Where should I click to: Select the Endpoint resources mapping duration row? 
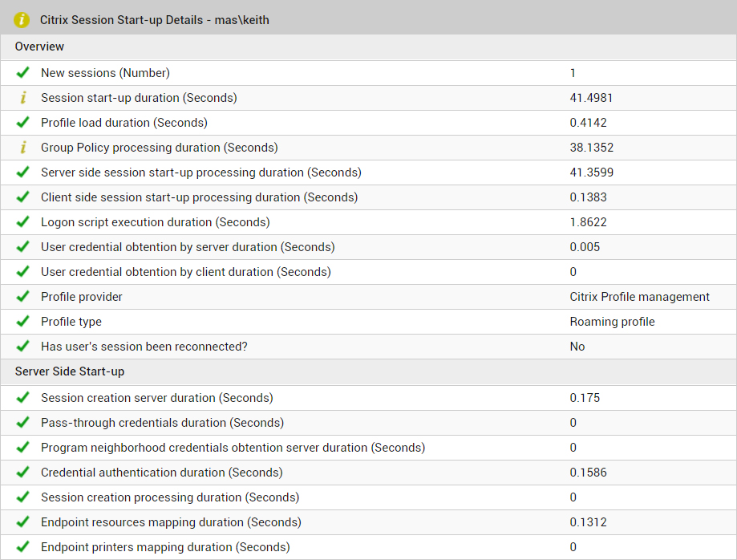(x=369, y=522)
